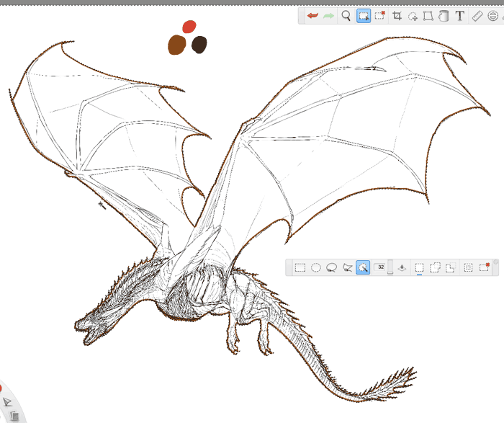Image resolution: width=504 pixels, height=423 pixels.
Task: Select the Flood Fill bucket tool
Action: (444, 16)
